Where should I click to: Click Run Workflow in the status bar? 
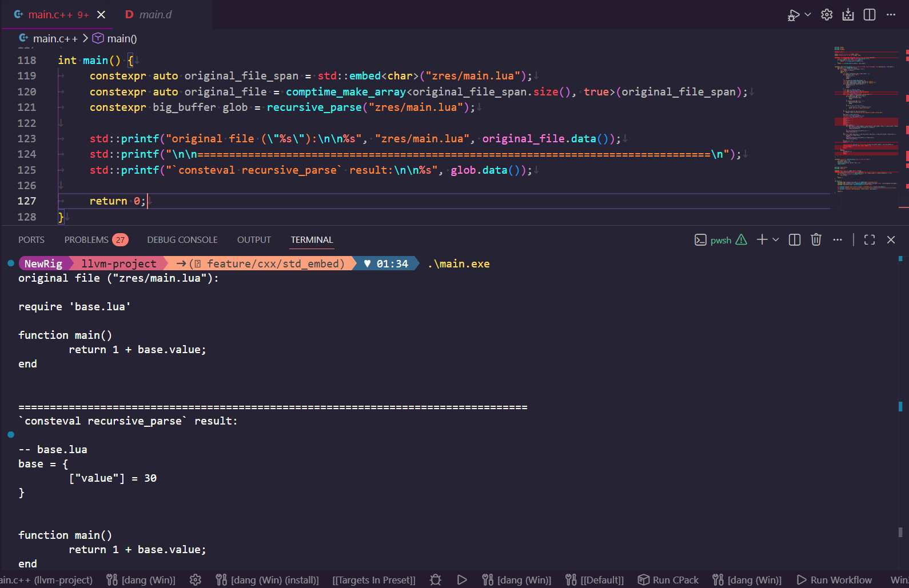click(x=835, y=580)
